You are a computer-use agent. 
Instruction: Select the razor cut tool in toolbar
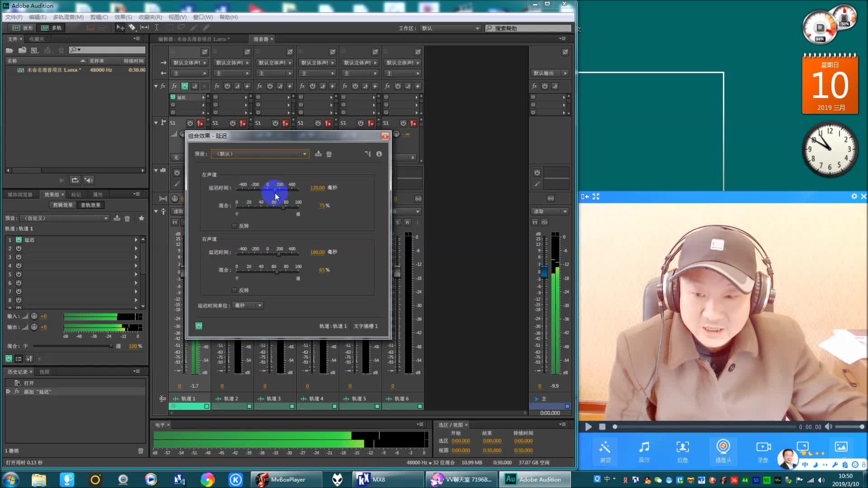(x=132, y=28)
